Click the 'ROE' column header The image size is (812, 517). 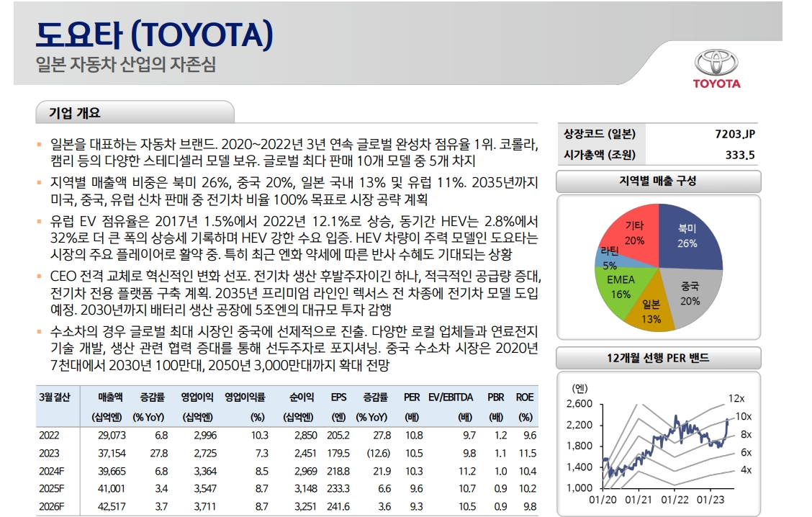pyautogui.click(x=525, y=397)
